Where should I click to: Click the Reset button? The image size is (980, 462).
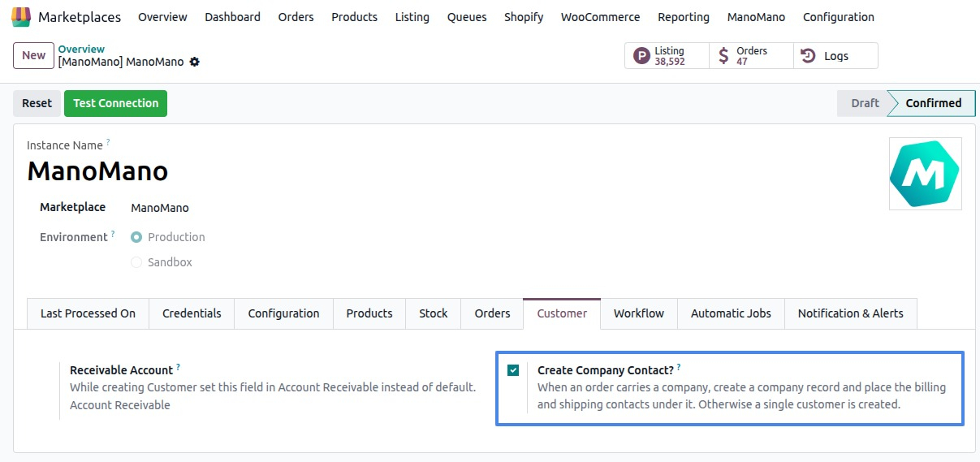(x=37, y=103)
